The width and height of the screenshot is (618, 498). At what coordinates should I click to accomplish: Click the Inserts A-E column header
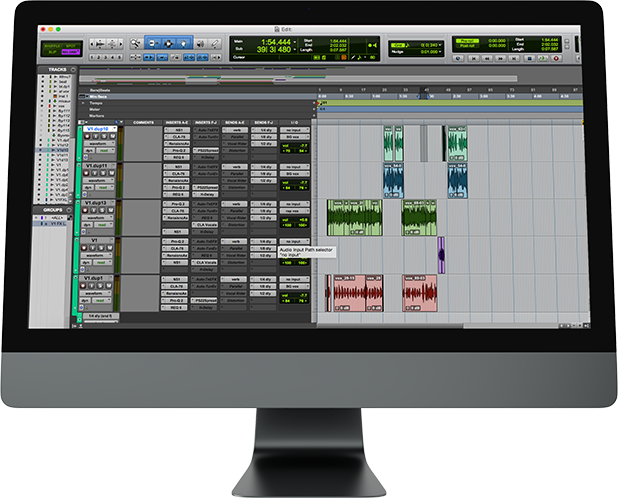(x=177, y=123)
